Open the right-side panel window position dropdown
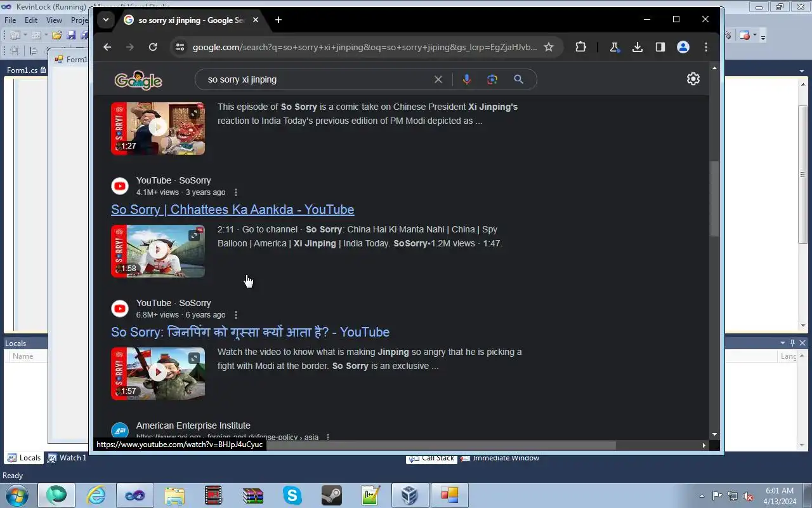 pyautogui.click(x=783, y=343)
